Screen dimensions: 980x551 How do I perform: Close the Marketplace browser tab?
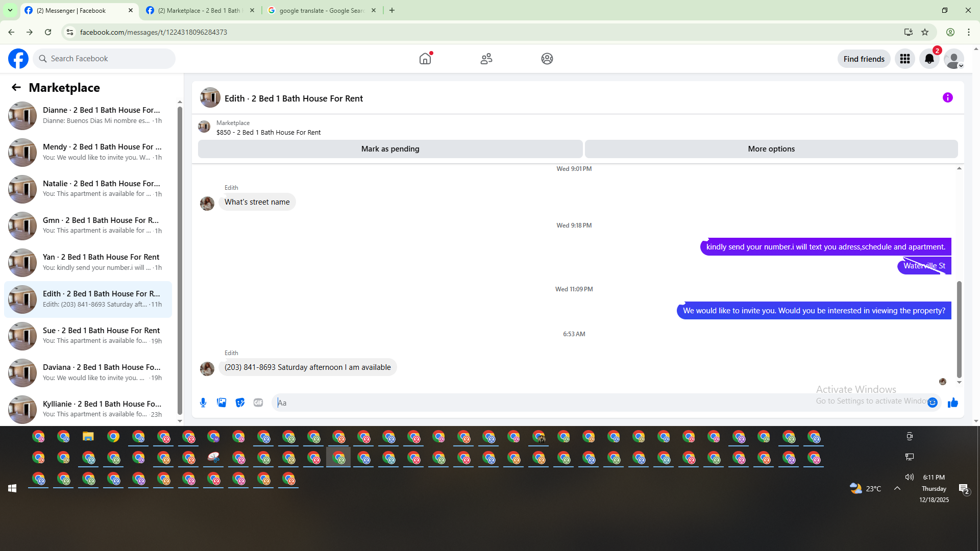click(x=252, y=10)
